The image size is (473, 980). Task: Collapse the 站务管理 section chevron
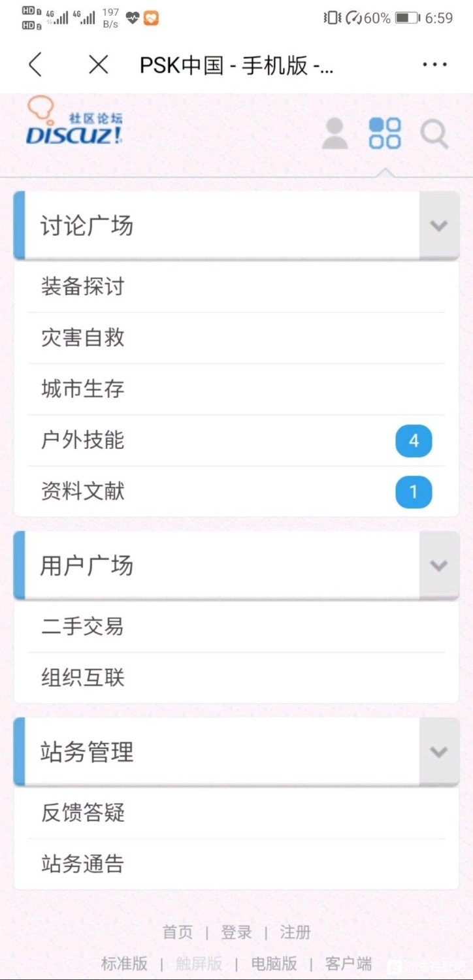pos(439,752)
